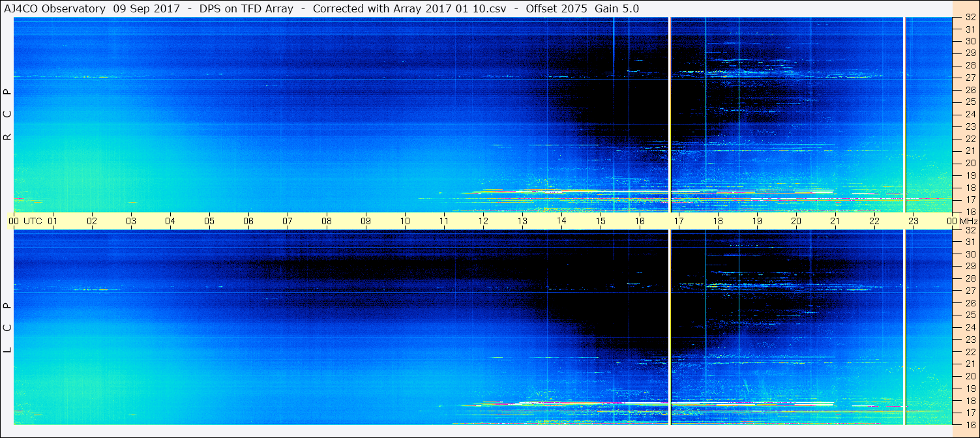980x438 pixels.
Task: Click the 18 MHz label of the LCP panel
Action: (970, 401)
